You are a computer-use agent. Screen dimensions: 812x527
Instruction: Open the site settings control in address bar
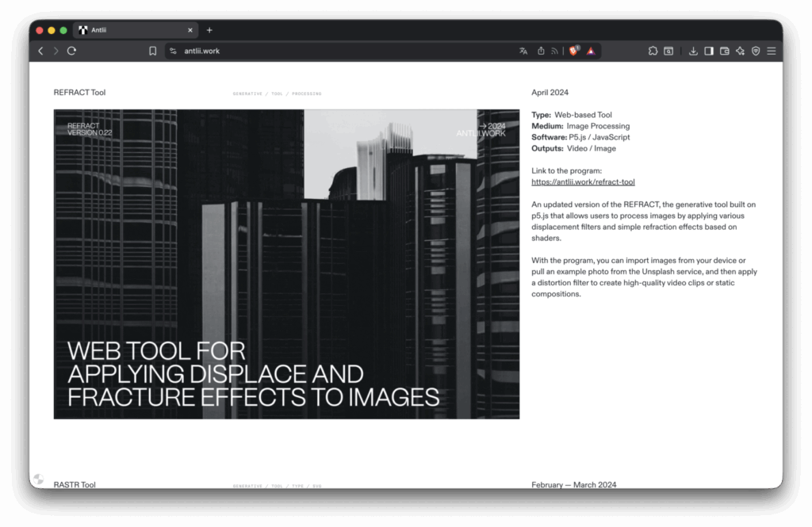click(173, 51)
